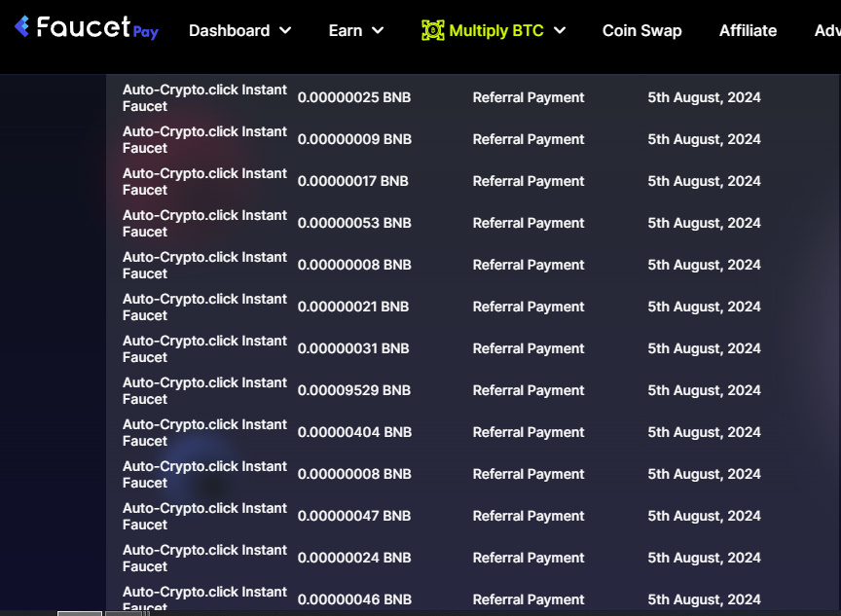
Task: Click Referral Payment in the 0.00000047 BNB row
Action: (x=529, y=516)
